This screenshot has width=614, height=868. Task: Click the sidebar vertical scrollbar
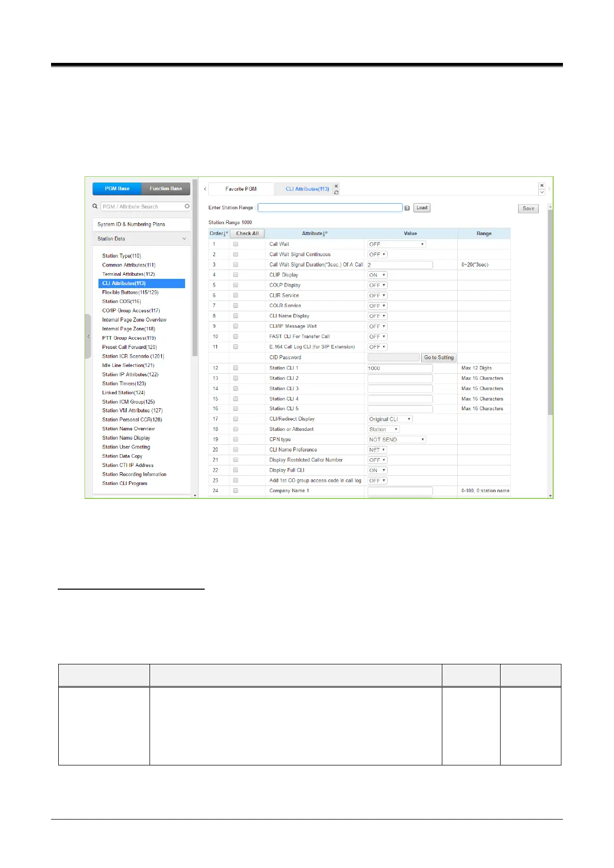pos(195,268)
